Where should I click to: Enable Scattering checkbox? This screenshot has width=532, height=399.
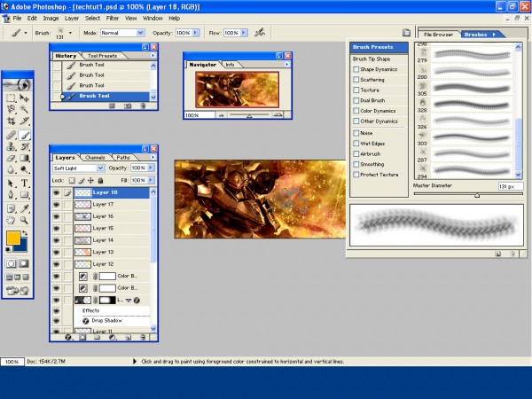[x=356, y=80]
